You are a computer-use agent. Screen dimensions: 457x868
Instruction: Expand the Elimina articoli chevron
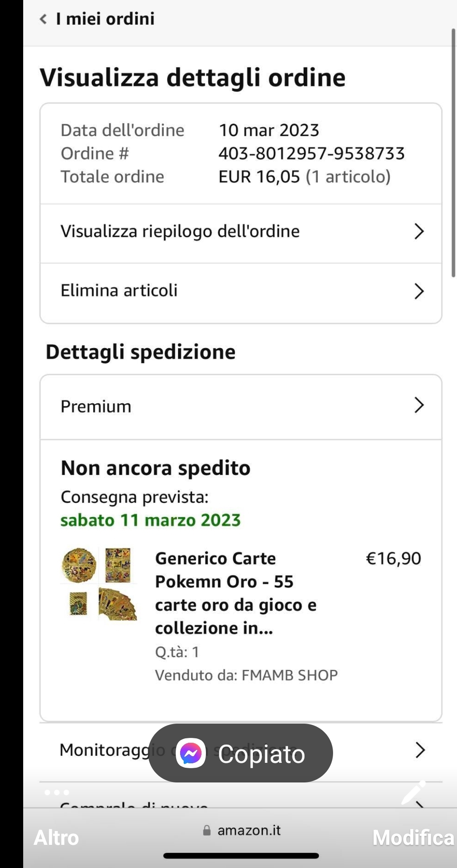point(419,291)
